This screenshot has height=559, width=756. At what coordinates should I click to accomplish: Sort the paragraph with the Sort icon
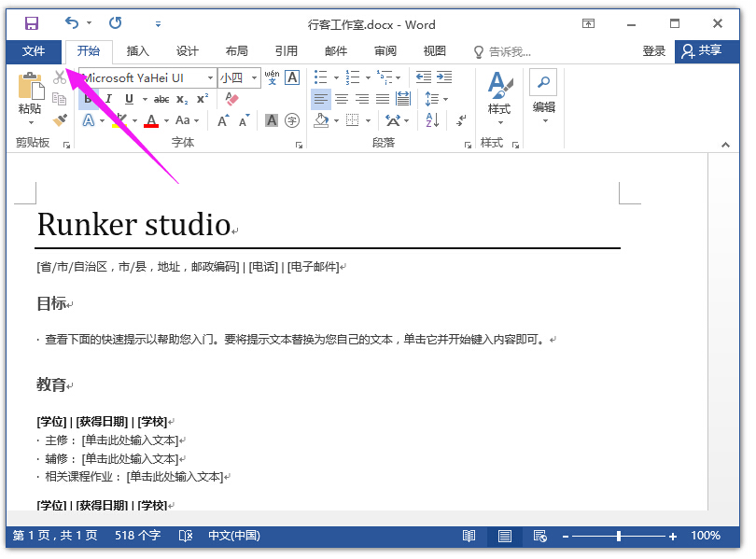(430, 119)
